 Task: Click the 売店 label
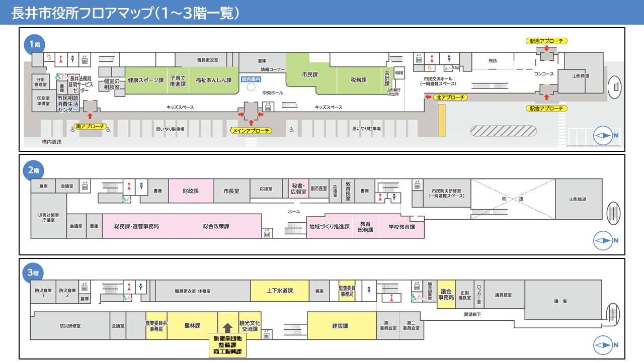493,60
